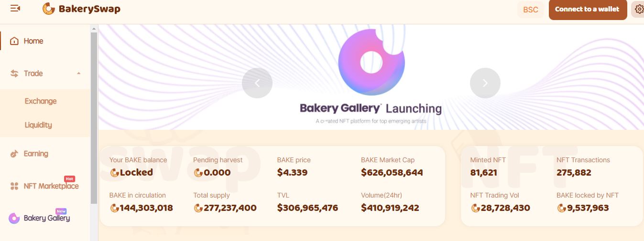Click the Locked BAKE balance value
Viewport: 644px width, 241px height.
tap(136, 173)
